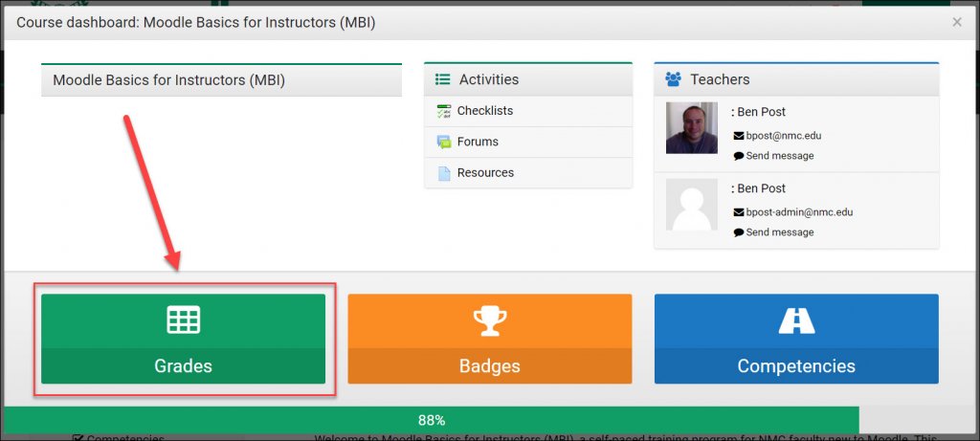Open the Resources activity link
The width and height of the screenshot is (980, 441).
click(485, 172)
